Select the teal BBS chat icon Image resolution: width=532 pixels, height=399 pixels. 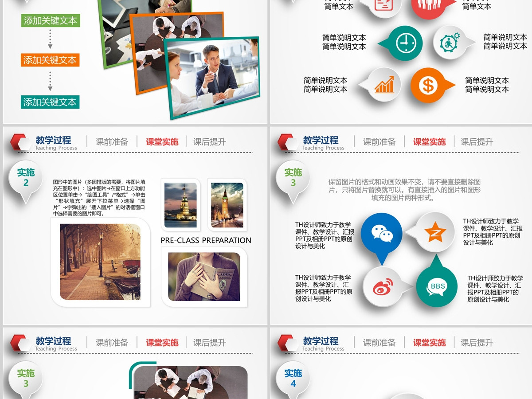pyautogui.click(x=437, y=286)
